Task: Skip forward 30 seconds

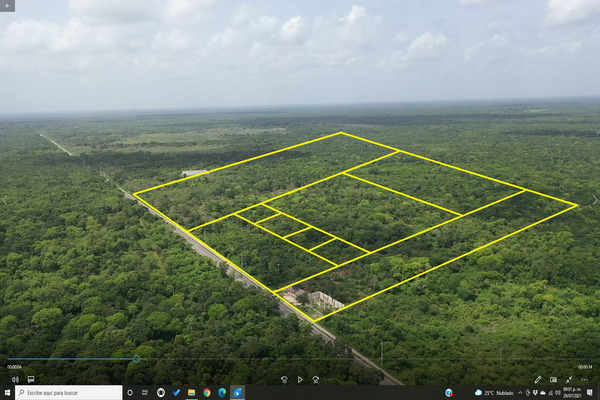Action: (316, 379)
